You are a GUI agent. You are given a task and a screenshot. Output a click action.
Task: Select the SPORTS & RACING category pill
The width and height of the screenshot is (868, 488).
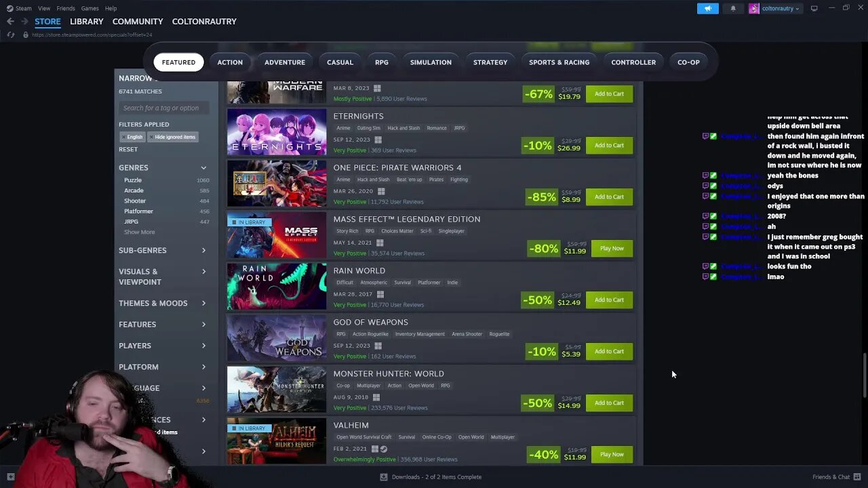(559, 62)
